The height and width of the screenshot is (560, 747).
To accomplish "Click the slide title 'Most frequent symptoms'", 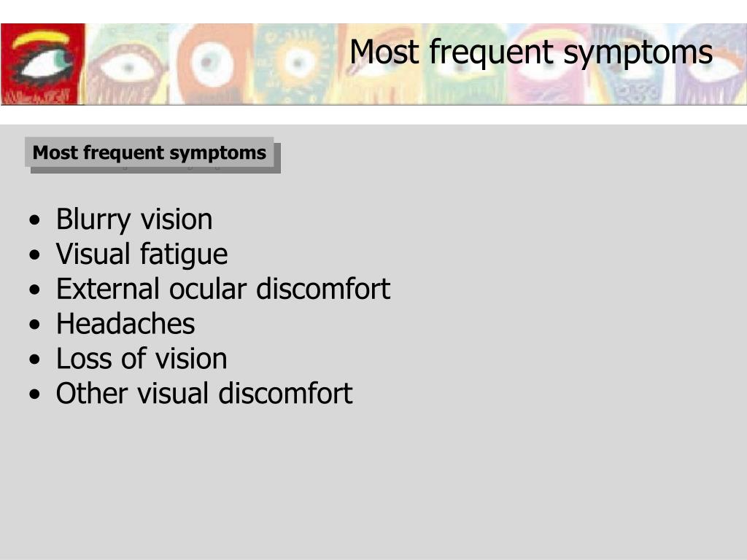I will pyautogui.click(x=531, y=52).
